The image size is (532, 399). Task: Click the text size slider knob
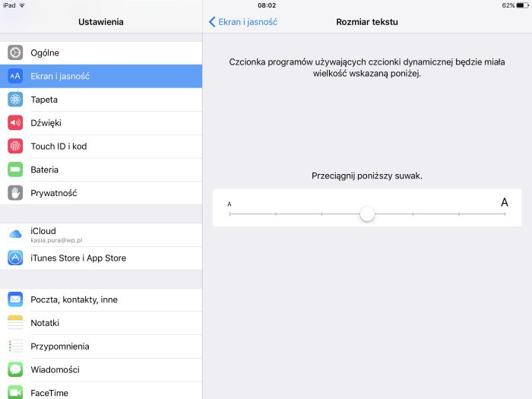367,214
